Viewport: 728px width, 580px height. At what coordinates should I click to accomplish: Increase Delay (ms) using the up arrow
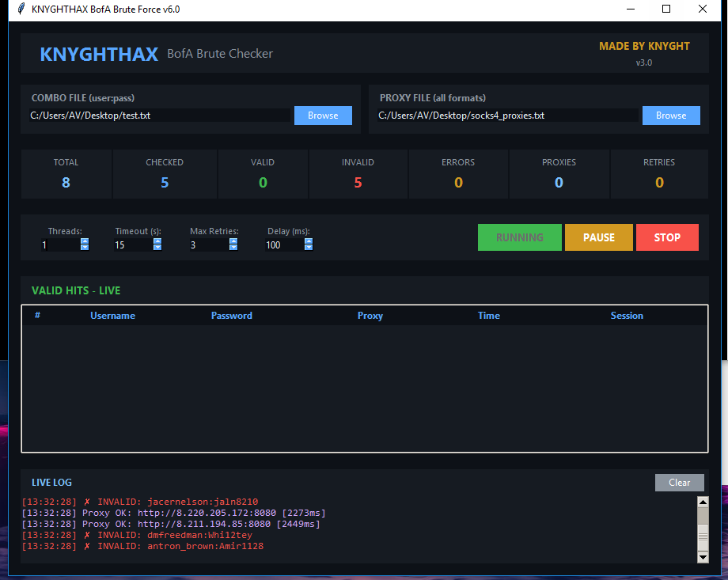click(309, 242)
